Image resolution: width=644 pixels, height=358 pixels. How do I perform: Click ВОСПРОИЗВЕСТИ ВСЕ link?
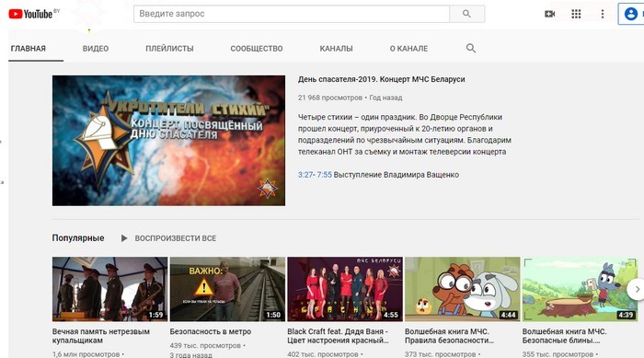click(176, 238)
